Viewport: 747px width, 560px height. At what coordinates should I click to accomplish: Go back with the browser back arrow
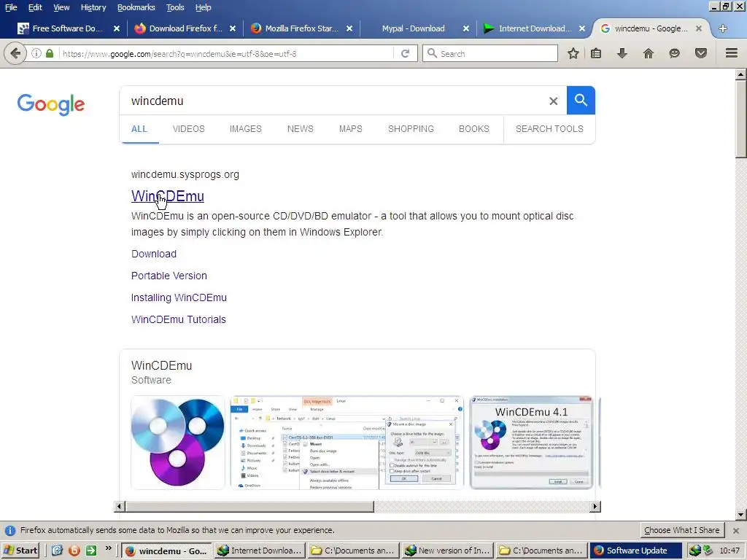tap(15, 53)
